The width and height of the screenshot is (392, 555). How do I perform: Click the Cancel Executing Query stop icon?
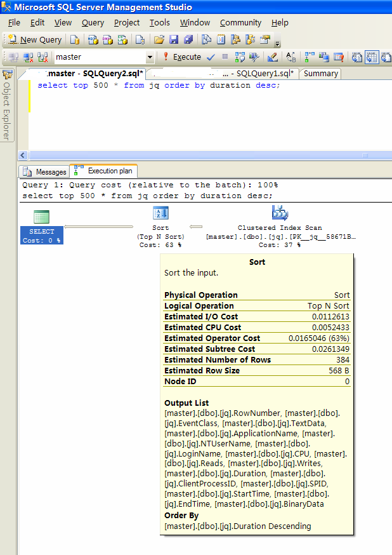225,57
